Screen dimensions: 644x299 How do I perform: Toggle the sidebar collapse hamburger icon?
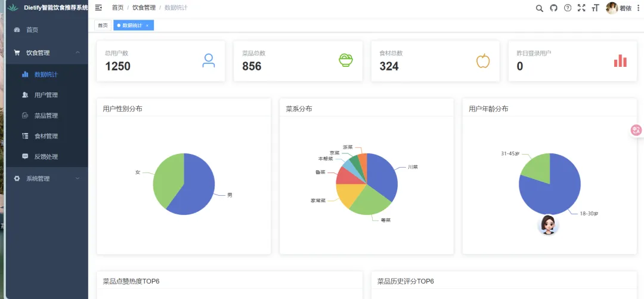coord(98,8)
